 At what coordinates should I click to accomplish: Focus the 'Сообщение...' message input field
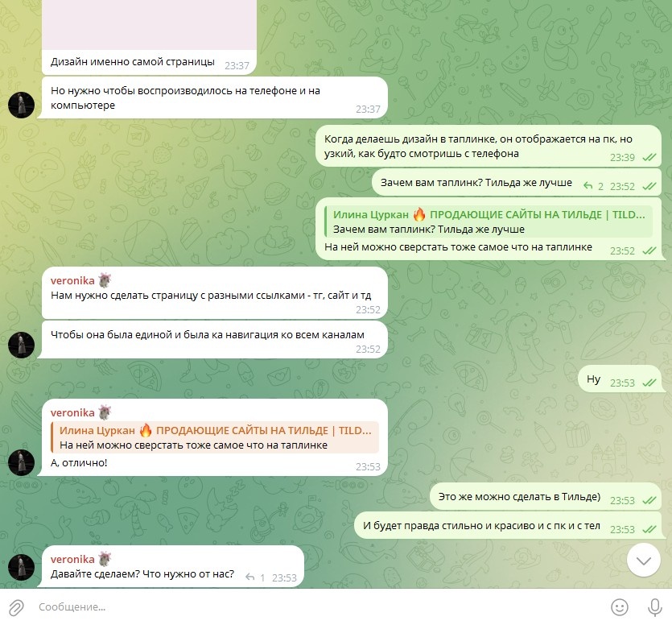click(x=317, y=607)
